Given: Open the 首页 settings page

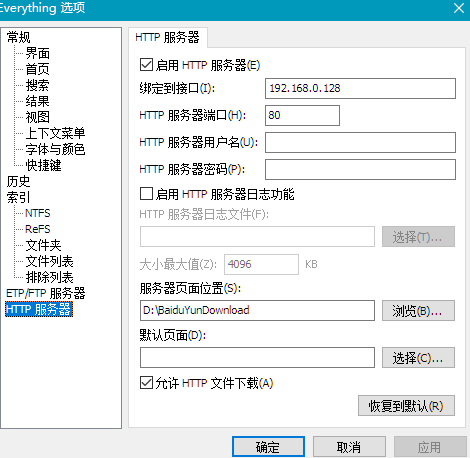Looking at the screenshot, I should pos(38,69).
